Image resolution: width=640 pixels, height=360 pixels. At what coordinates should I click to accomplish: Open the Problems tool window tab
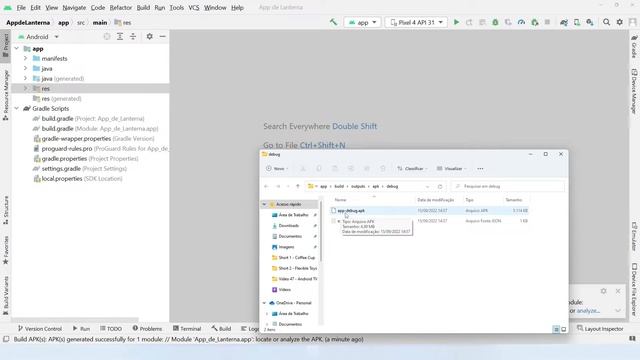click(x=147, y=329)
